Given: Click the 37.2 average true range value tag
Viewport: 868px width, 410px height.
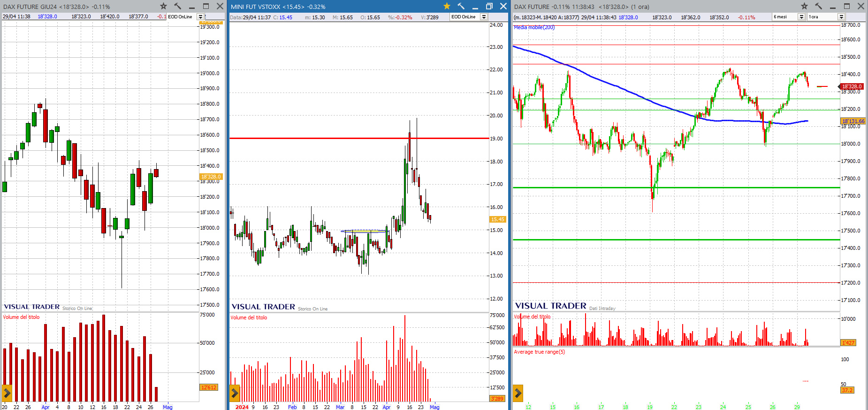Looking at the screenshot, I should [847, 390].
